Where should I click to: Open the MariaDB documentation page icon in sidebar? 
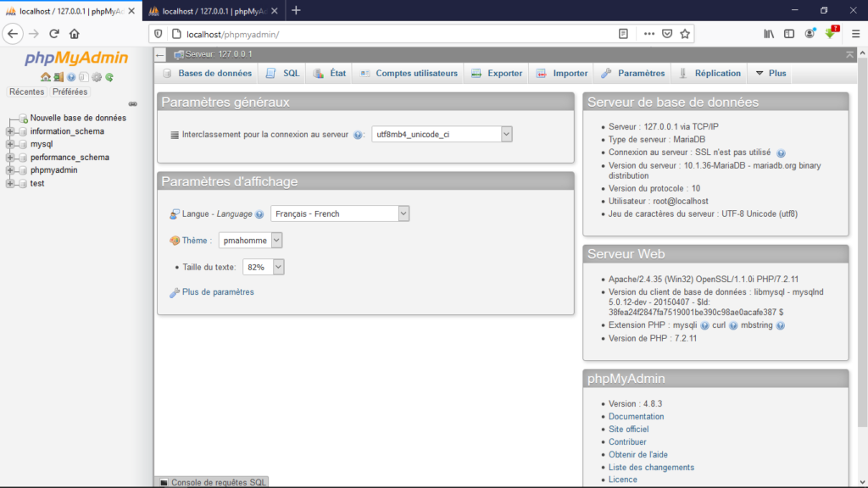[x=84, y=77]
